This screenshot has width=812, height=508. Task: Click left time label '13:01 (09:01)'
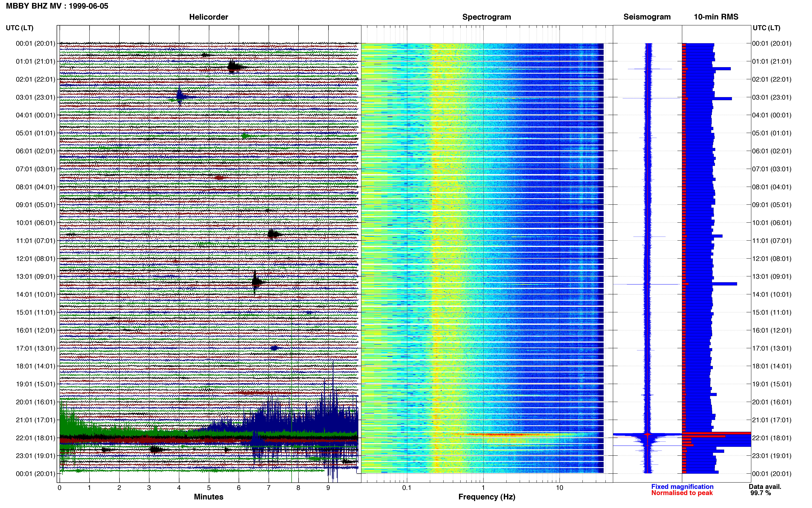[36, 277]
